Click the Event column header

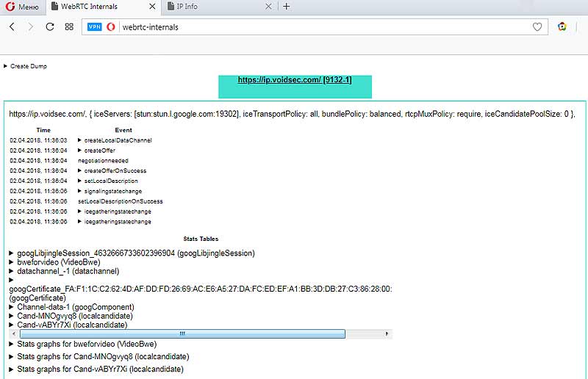123,130
